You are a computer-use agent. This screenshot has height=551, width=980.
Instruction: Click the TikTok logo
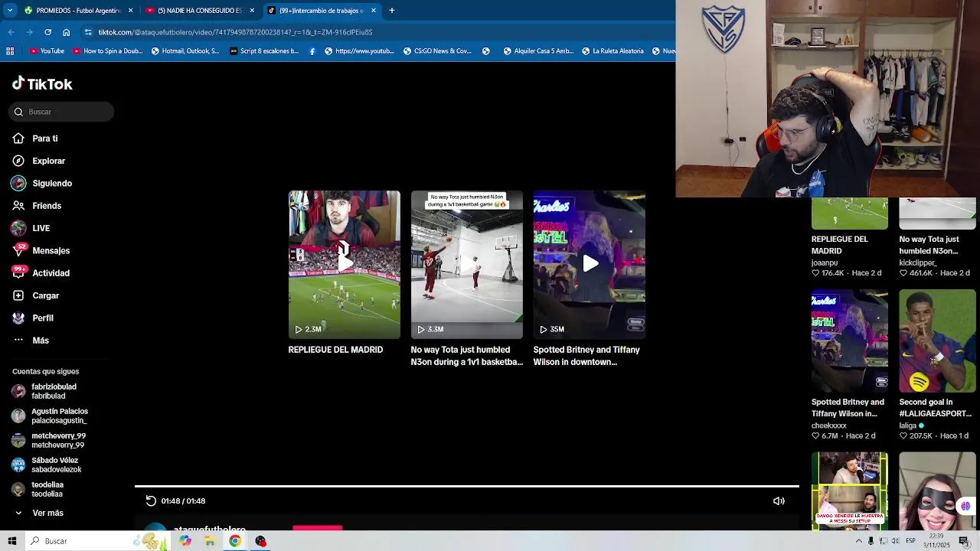[42, 84]
